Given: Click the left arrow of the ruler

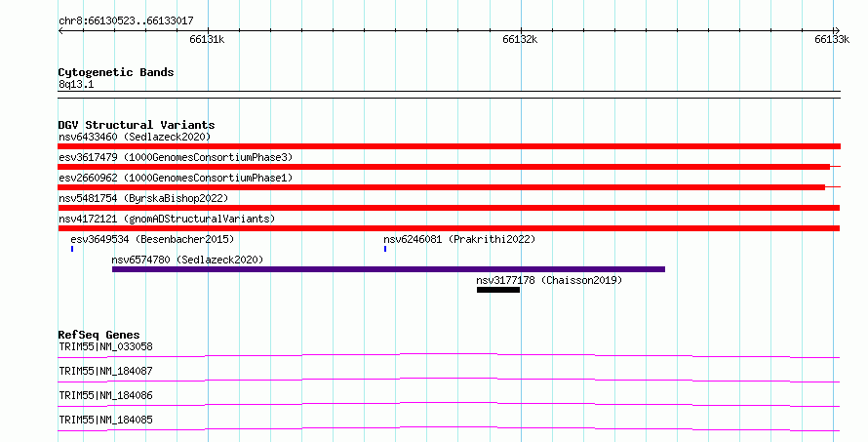Looking at the screenshot, I should [60, 31].
